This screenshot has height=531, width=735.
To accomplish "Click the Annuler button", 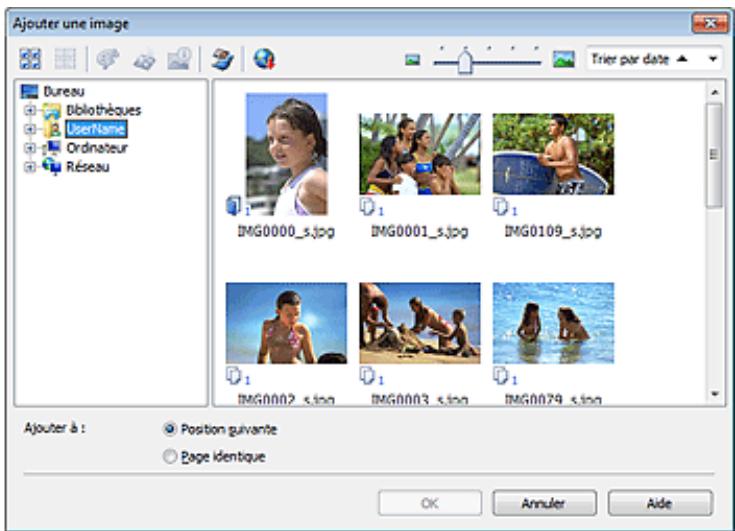I will point(544,503).
